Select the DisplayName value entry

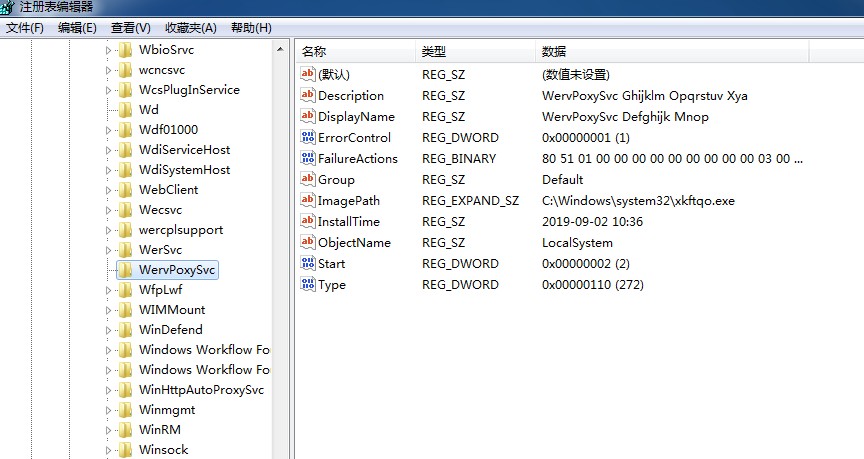[356, 117]
